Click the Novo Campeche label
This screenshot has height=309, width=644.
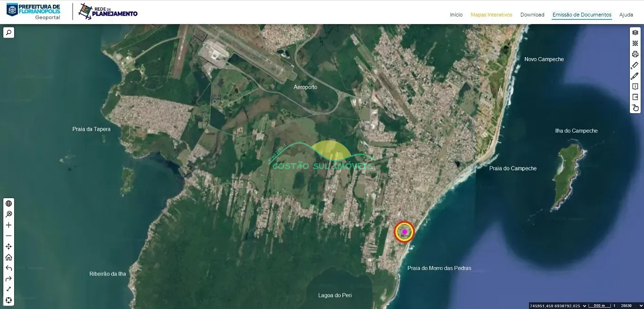pyautogui.click(x=544, y=59)
